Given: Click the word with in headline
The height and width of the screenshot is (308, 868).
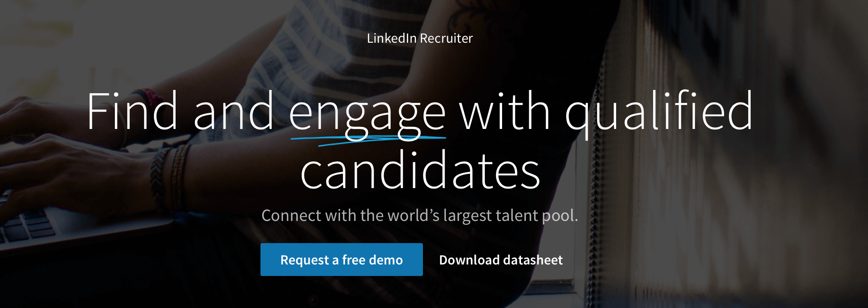Looking at the screenshot, I should [x=505, y=111].
